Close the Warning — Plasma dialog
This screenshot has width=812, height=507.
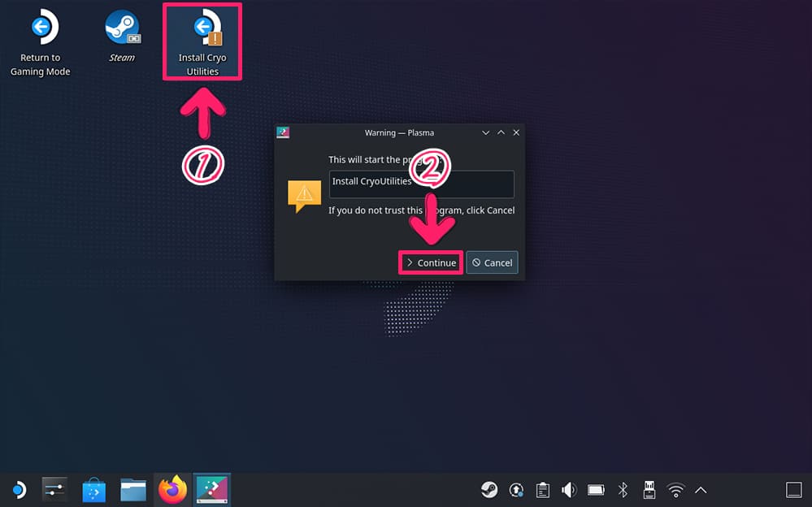(516, 132)
